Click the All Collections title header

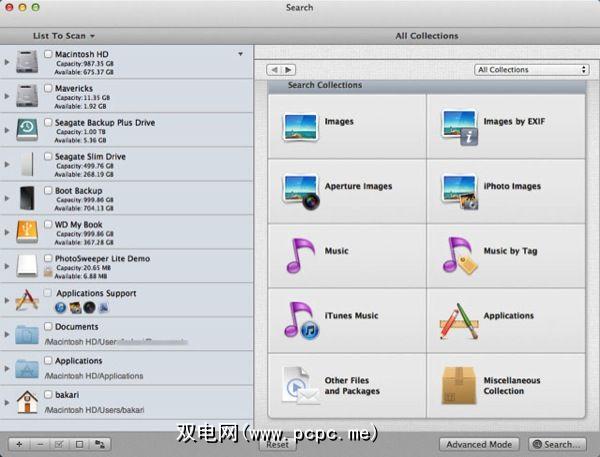(427, 36)
